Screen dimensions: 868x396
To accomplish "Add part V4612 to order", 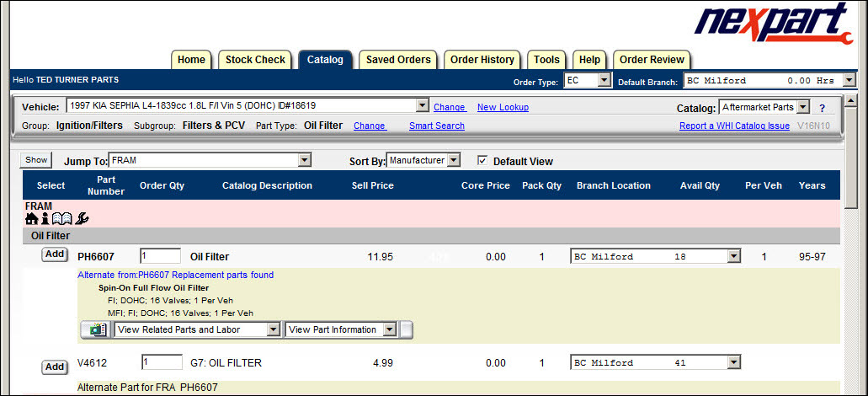I will click(55, 367).
